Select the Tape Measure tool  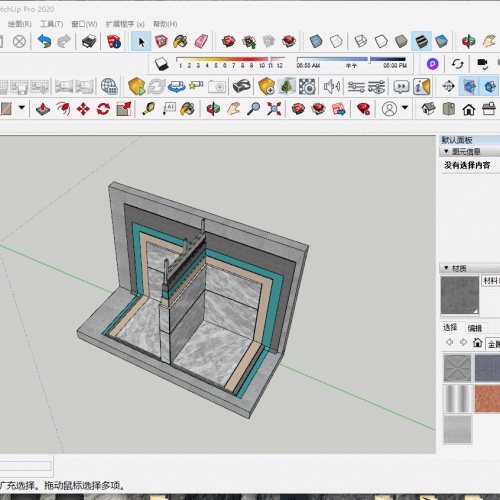(149, 109)
